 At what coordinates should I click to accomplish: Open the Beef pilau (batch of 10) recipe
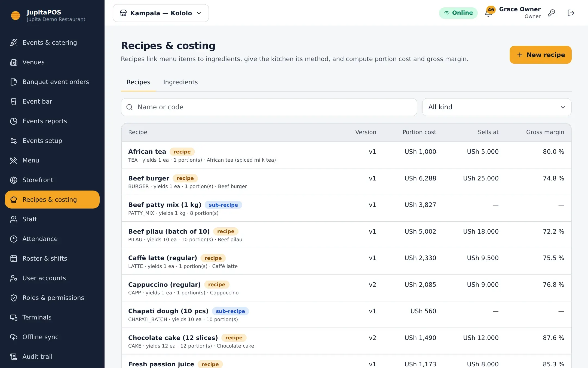[346, 235]
